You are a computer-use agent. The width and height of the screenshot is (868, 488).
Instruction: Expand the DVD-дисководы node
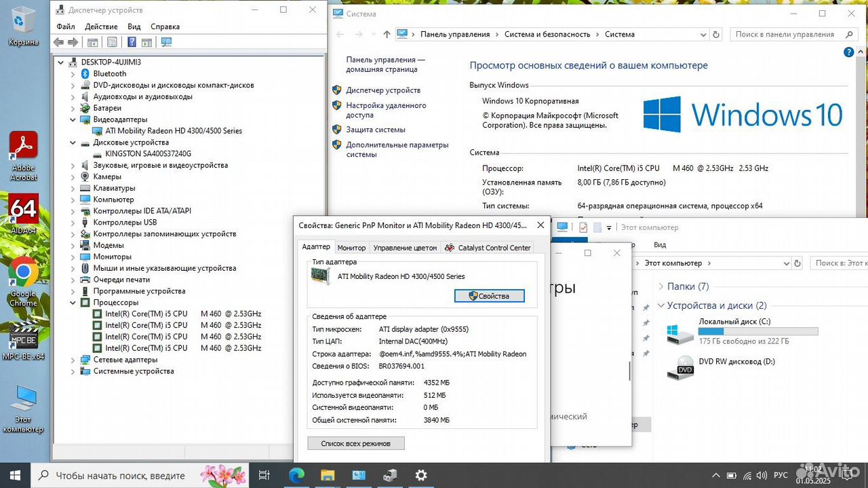coord(73,85)
